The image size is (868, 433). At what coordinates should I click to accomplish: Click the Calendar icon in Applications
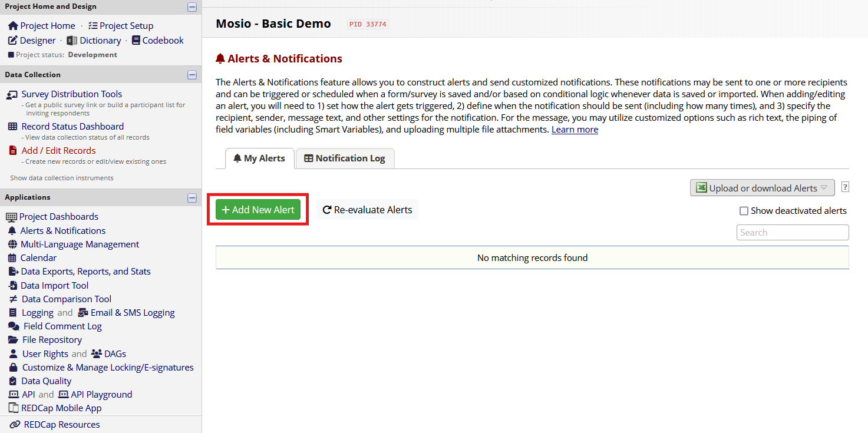12,258
